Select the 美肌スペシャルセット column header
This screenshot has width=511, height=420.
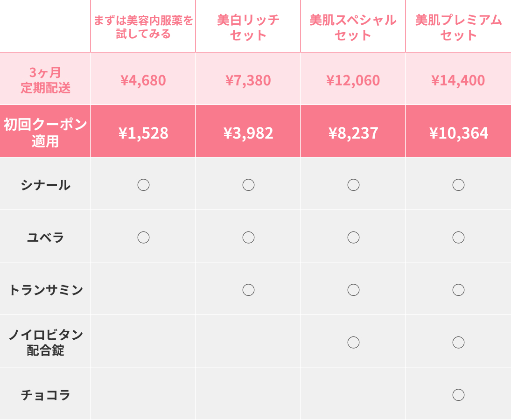pos(353,28)
